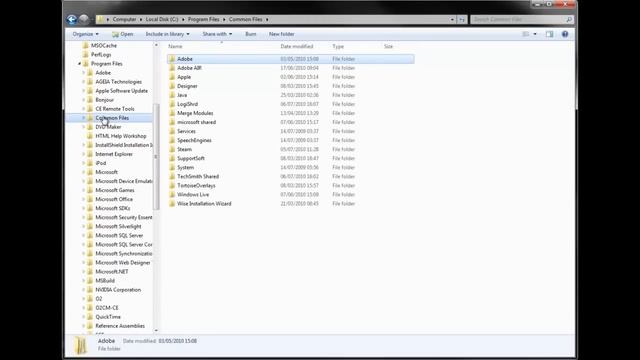
Task: Open Include in library menu
Action: 167,34
